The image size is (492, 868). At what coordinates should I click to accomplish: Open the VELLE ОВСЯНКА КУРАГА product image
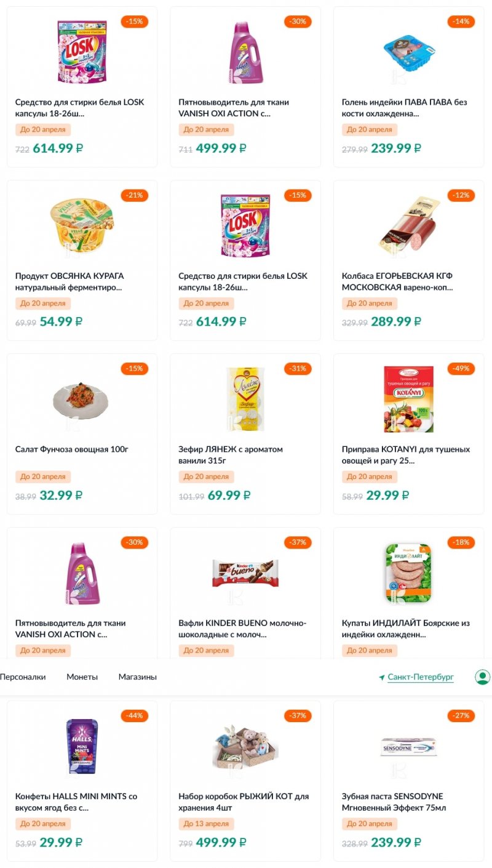pyautogui.click(x=82, y=225)
